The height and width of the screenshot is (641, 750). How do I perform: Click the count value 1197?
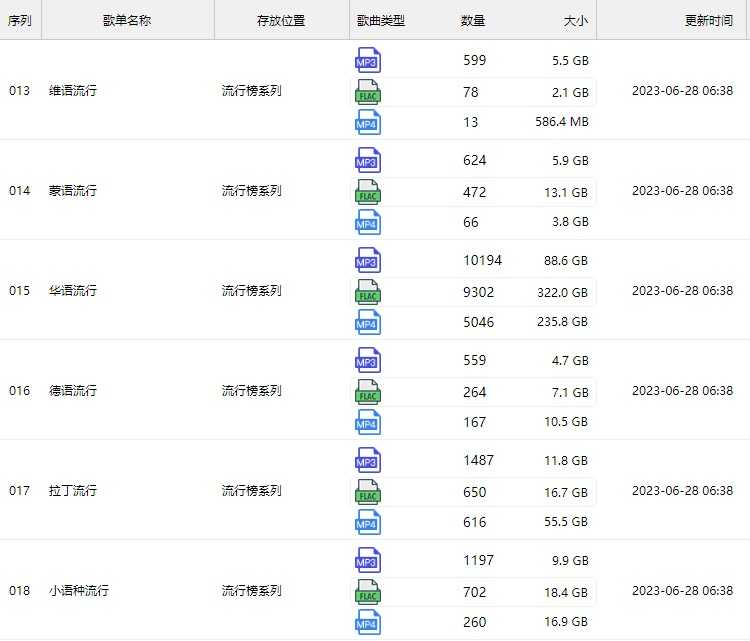point(478,560)
